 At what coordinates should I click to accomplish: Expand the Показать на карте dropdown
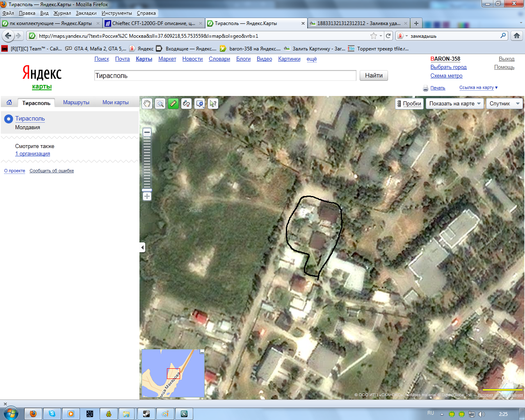point(454,104)
